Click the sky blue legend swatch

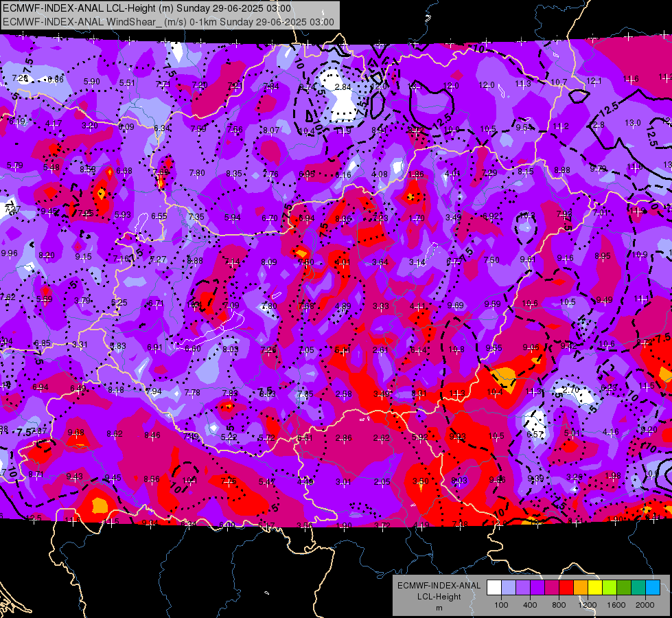click(653, 588)
